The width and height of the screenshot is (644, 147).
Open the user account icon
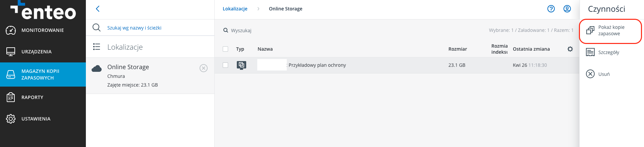(x=567, y=9)
